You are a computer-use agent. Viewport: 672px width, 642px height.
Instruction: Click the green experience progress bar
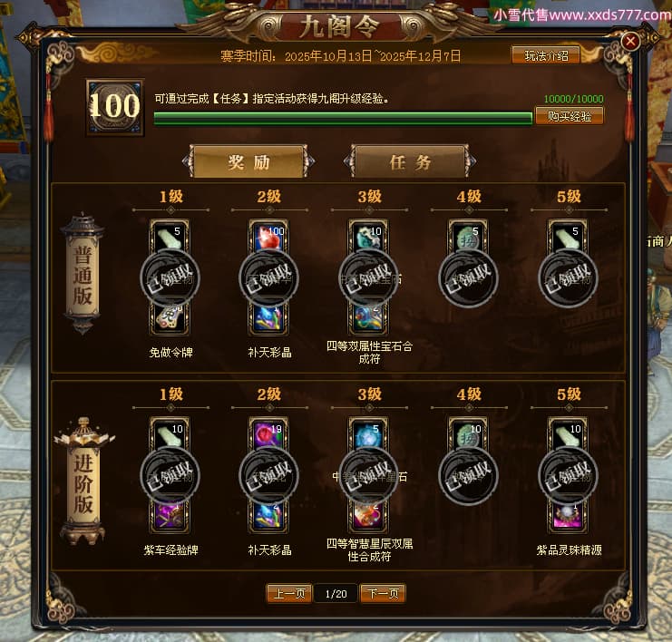pos(343,118)
